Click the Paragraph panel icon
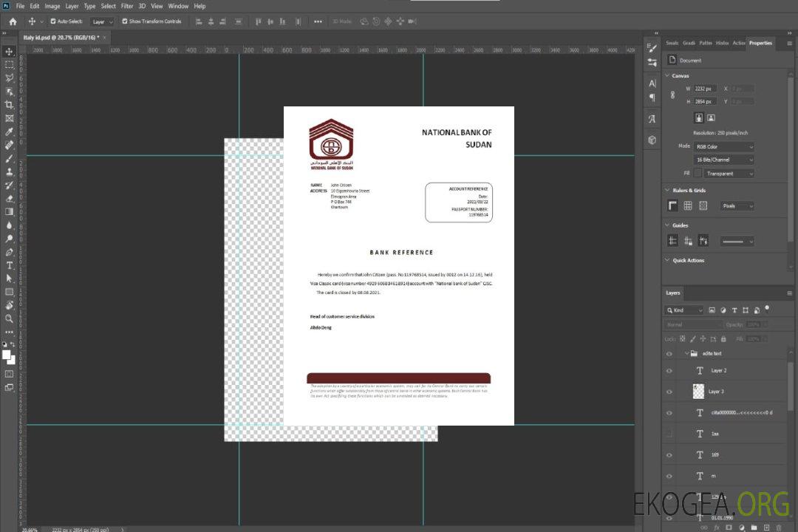 [652, 98]
